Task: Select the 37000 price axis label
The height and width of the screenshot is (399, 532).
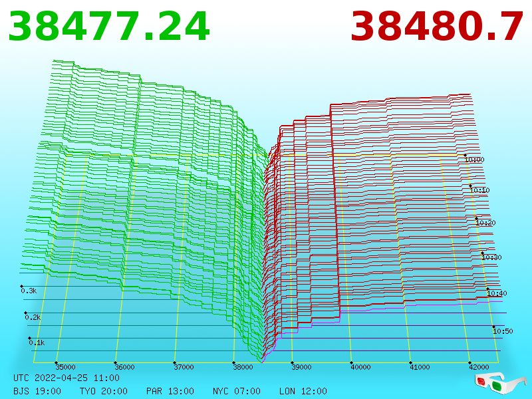Action: click(184, 367)
